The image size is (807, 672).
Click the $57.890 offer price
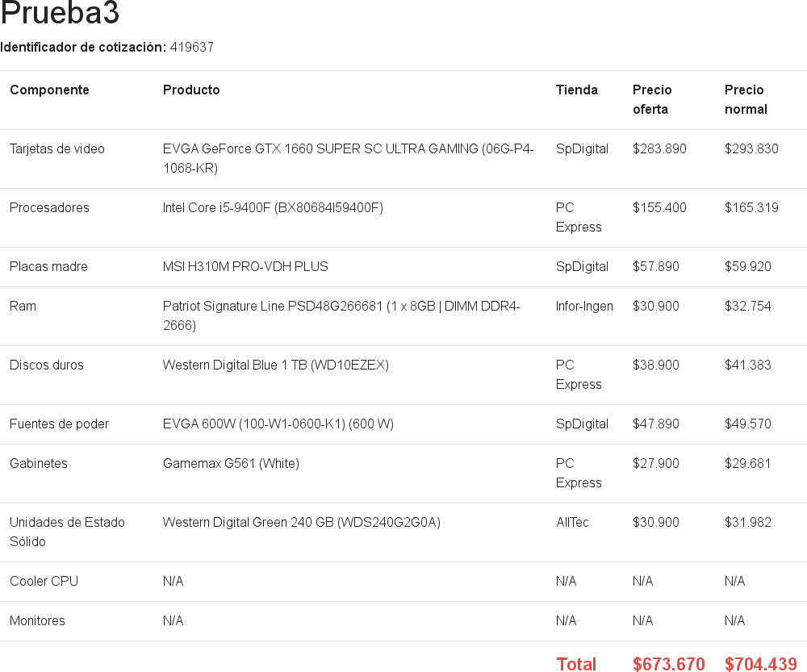(655, 266)
